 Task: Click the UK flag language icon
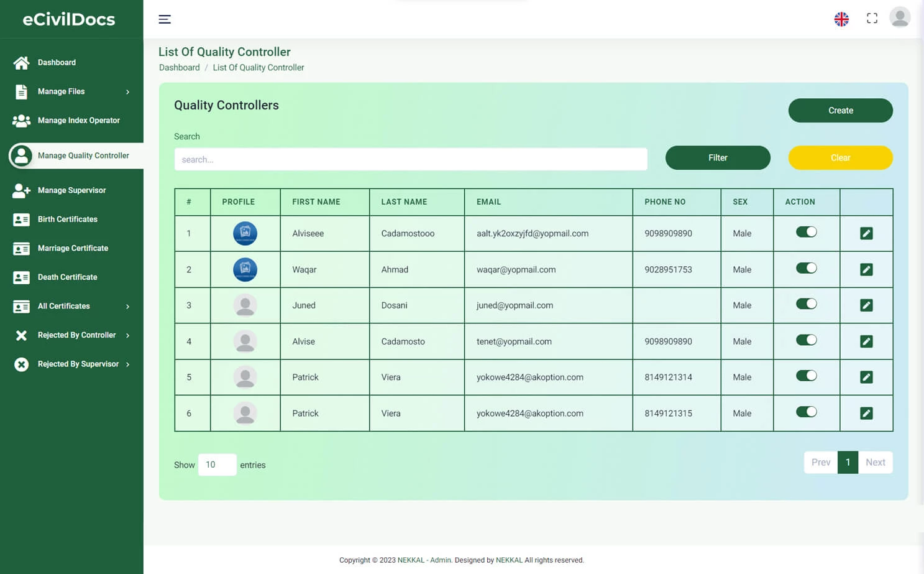[x=841, y=19]
